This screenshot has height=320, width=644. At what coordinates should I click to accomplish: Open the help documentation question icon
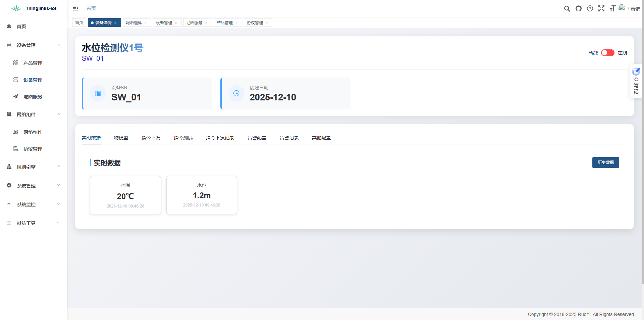point(590,9)
